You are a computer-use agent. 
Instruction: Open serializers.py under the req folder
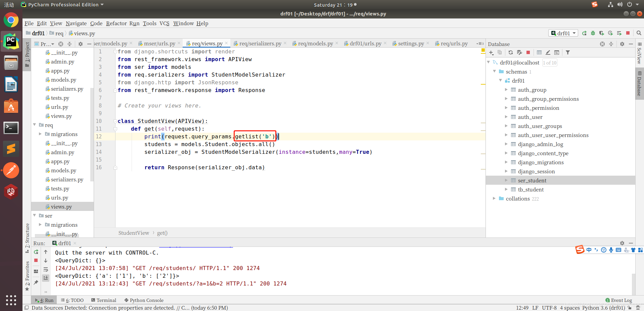pos(67,179)
